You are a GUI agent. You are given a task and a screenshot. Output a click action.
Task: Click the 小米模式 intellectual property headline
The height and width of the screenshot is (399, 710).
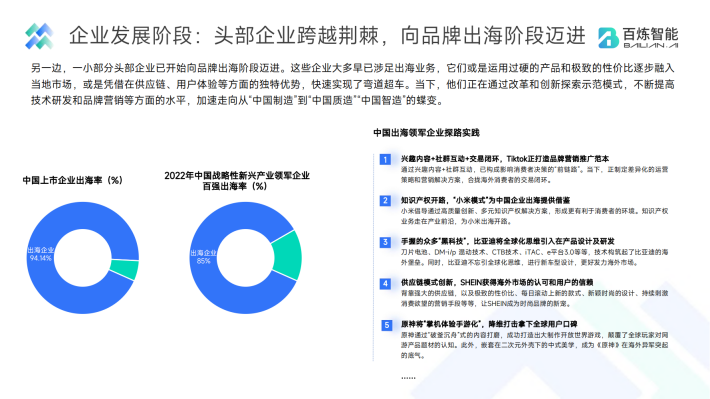[485, 200]
